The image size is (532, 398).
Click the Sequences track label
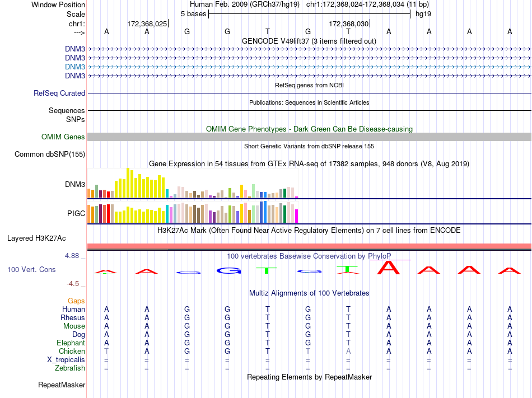click(x=67, y=110)
